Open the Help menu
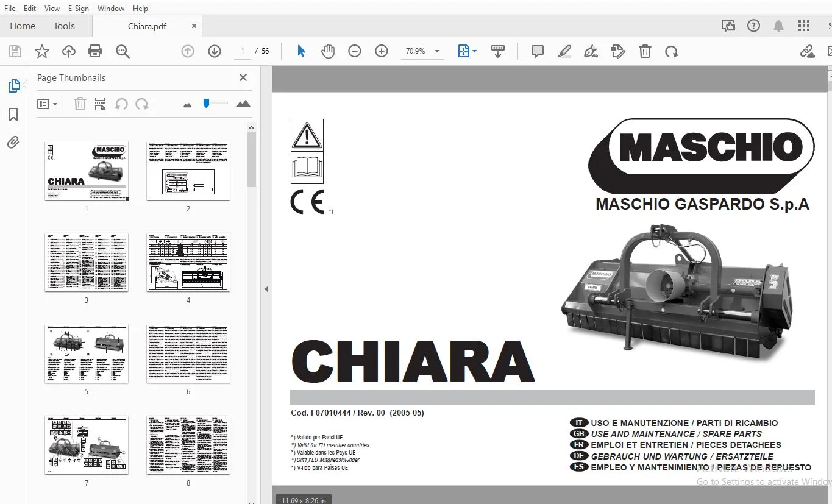 pos(141,8)
